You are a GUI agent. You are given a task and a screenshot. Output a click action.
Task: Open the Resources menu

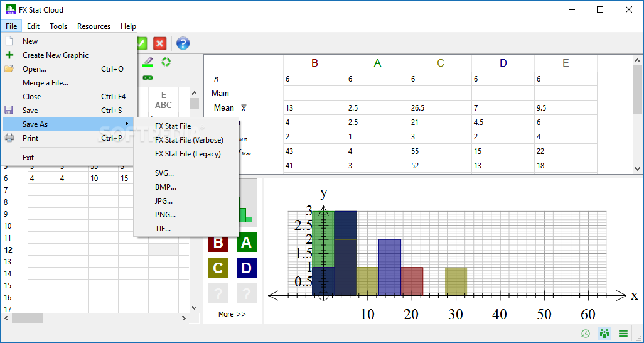[94, 26]
